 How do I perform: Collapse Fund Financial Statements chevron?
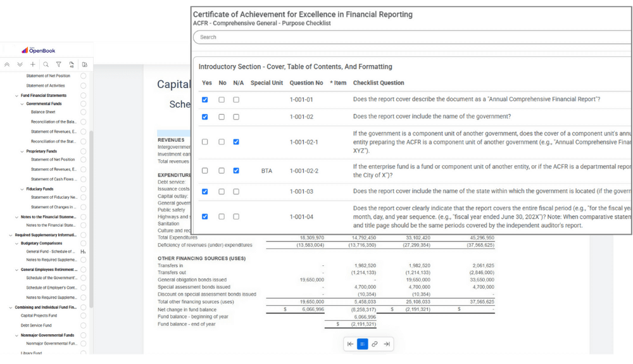(16, 96)
